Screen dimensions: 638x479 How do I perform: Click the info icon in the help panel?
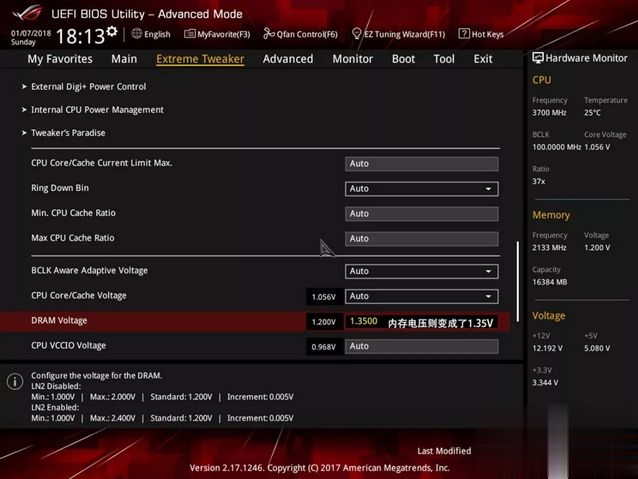[15, 382]
